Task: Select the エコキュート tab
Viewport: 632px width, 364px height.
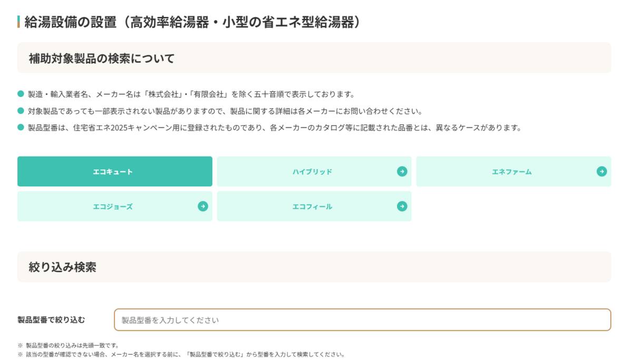Action: tap(115, 171)
